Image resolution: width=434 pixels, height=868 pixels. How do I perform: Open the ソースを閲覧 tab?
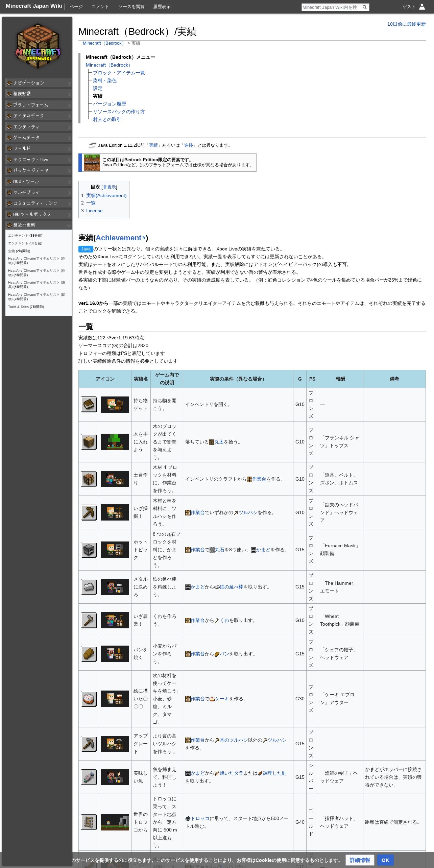point(131,7)
